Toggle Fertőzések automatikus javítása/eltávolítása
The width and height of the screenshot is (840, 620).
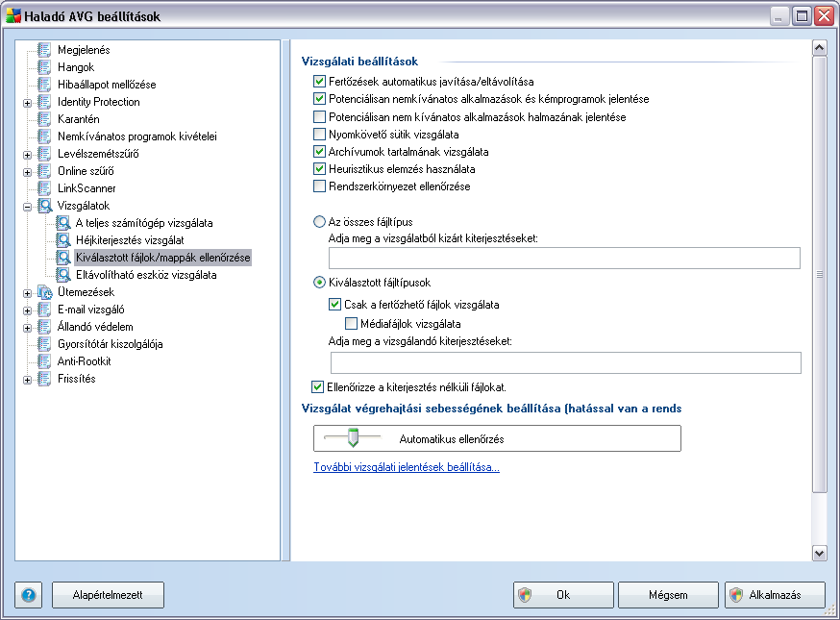point(319,82)
